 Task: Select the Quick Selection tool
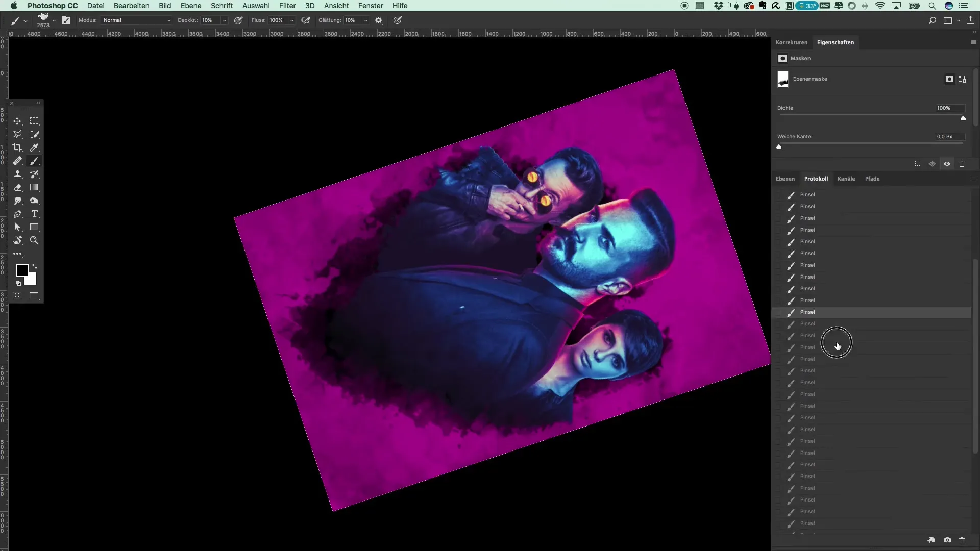coord(34,134)
